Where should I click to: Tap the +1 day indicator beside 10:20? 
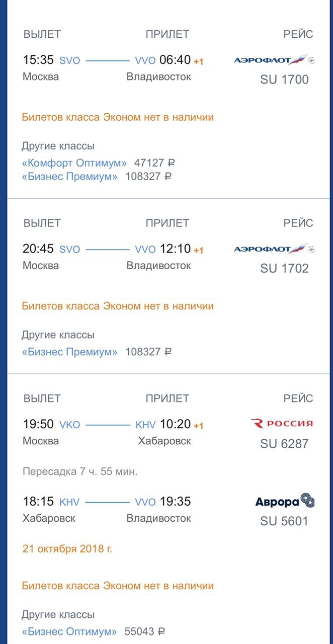click(x=199, y=426)
